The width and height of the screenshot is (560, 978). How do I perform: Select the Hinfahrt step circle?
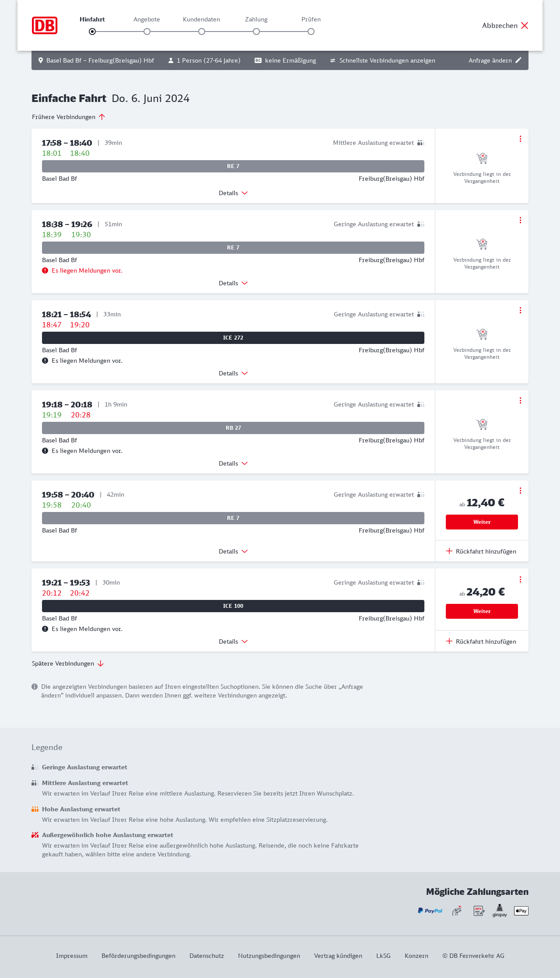click(x=92, y=32)
